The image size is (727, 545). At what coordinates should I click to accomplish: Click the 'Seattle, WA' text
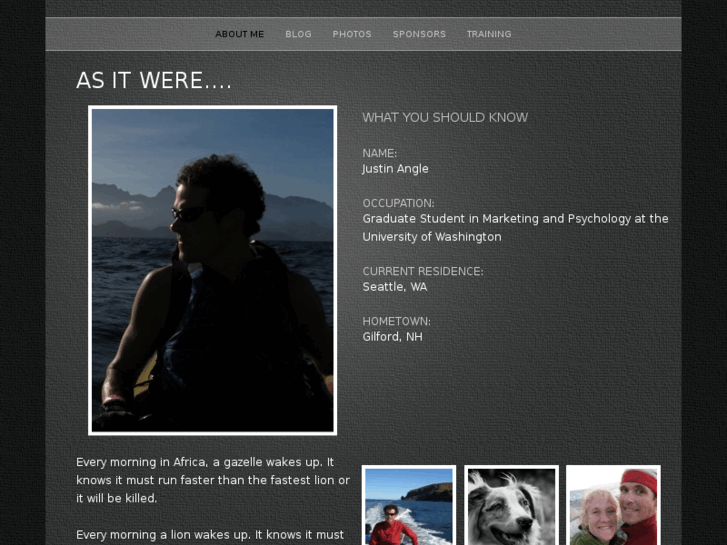point(395,287)
